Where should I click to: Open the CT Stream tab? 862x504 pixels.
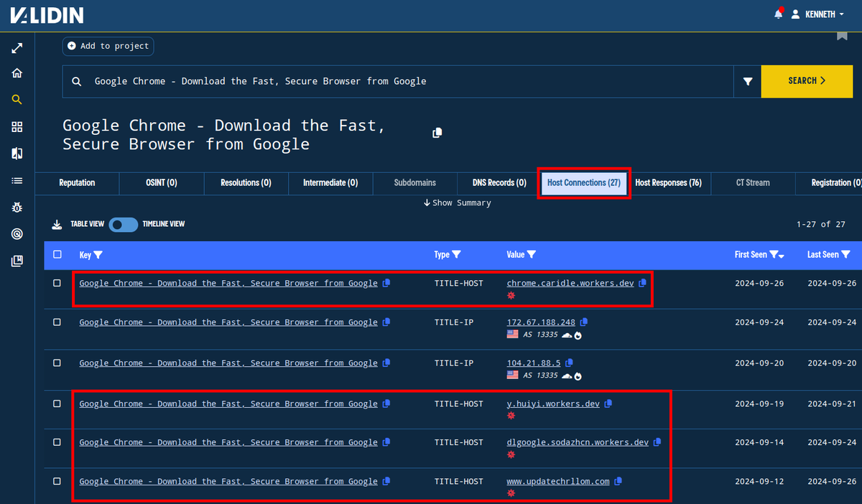tap(753, 183)
